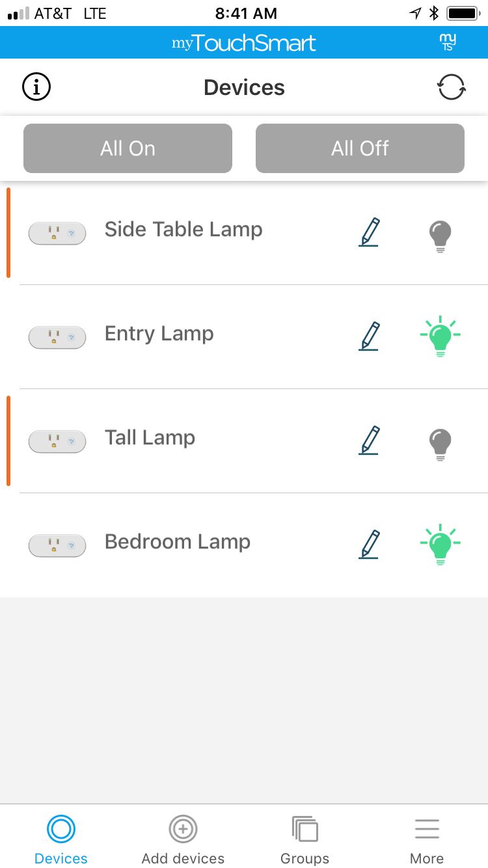Open pencil editor for Tall Lamp
The image size is (488, 868).
[x=369, y=441]
